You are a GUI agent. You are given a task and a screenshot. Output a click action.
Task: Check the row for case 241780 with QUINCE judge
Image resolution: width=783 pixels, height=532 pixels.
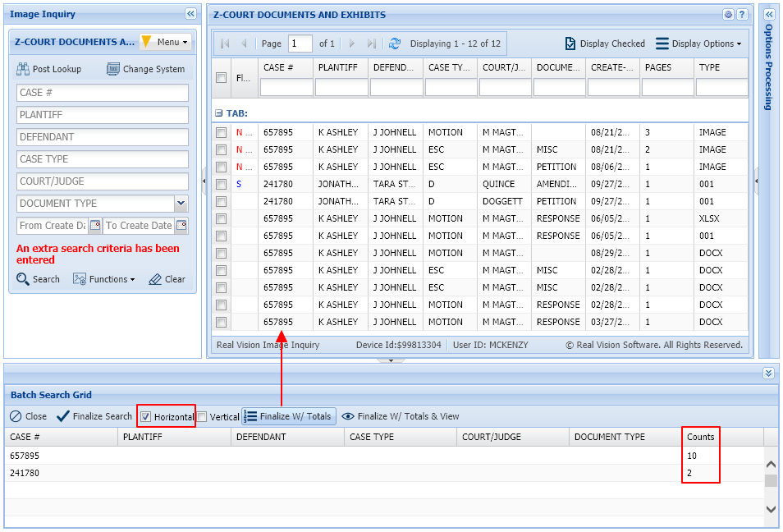point(221,184)
